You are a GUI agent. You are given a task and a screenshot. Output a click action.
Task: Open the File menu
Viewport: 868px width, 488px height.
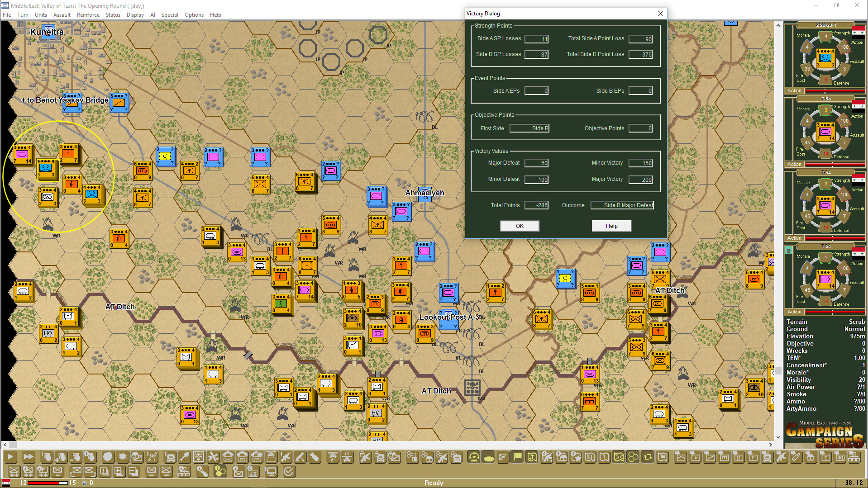tap(7, 14)
